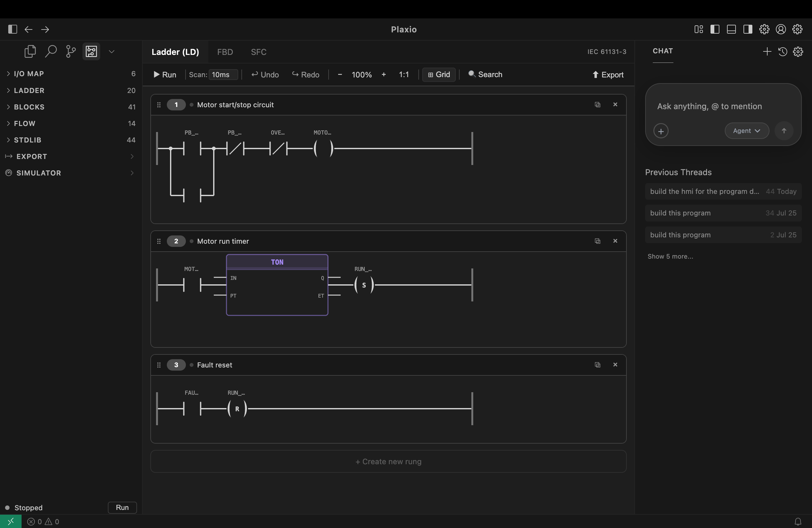Image resolution: width=812 pixels, height=528 pixels.
Task: Send the chat message with the arrow
Action: pyautogui.click(x=784, y=131)
